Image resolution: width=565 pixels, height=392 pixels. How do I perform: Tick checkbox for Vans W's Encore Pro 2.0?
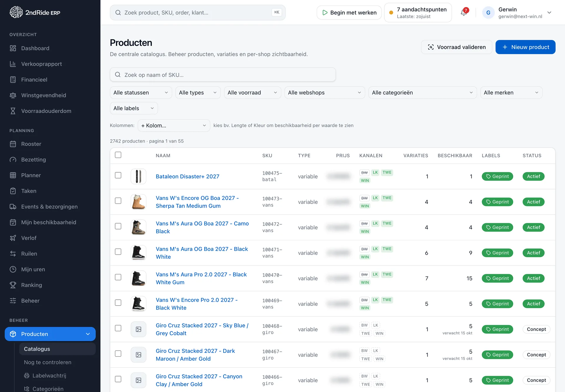(x=118, y=303)
